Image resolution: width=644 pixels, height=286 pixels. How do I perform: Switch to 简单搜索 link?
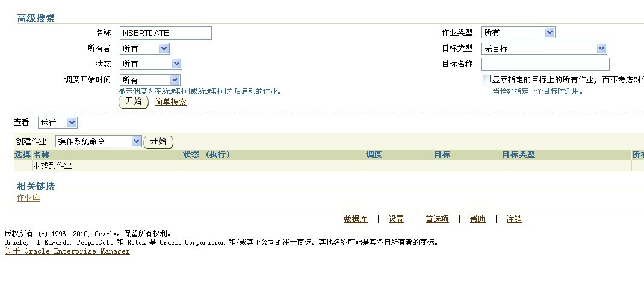[x=170, y=102]
